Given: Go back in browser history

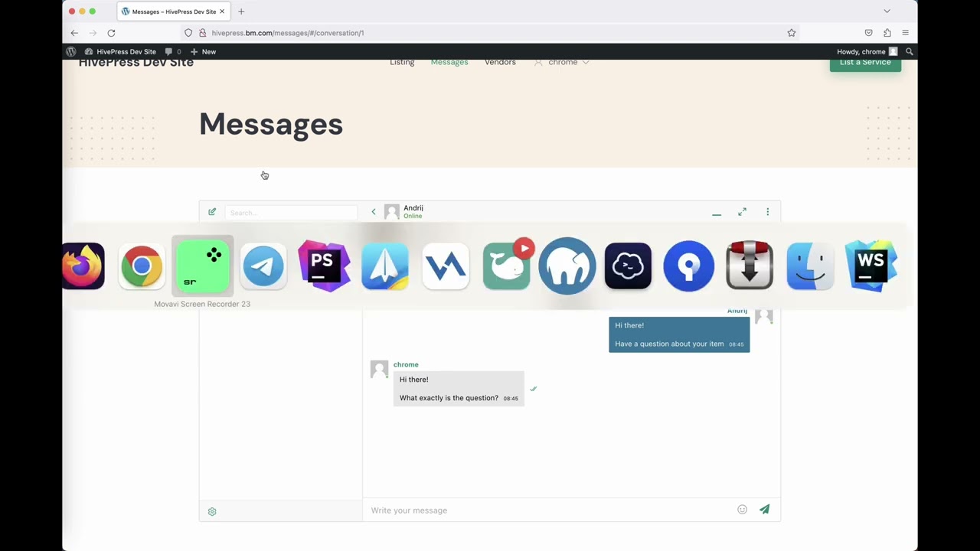Looking at the screenshot, I should coord(74,33).
